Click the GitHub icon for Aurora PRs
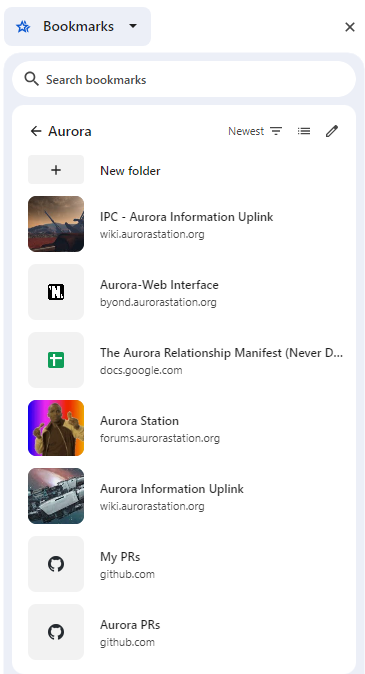 [x=56, y=632]
